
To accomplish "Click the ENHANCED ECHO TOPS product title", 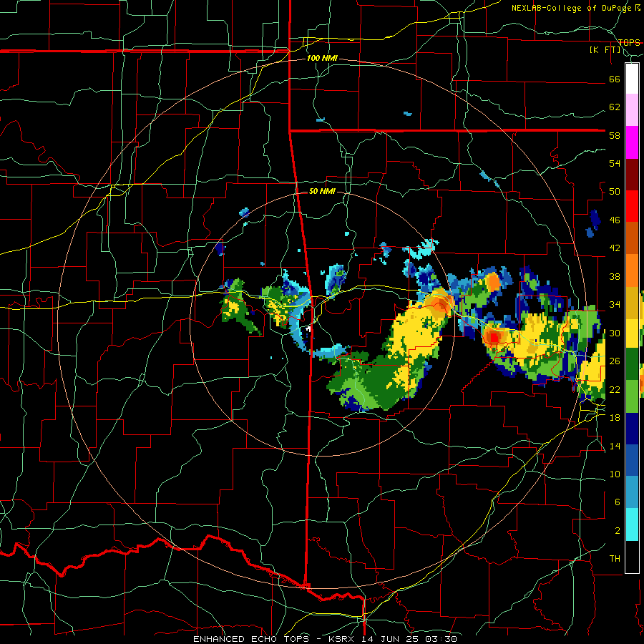I will 253,639.
